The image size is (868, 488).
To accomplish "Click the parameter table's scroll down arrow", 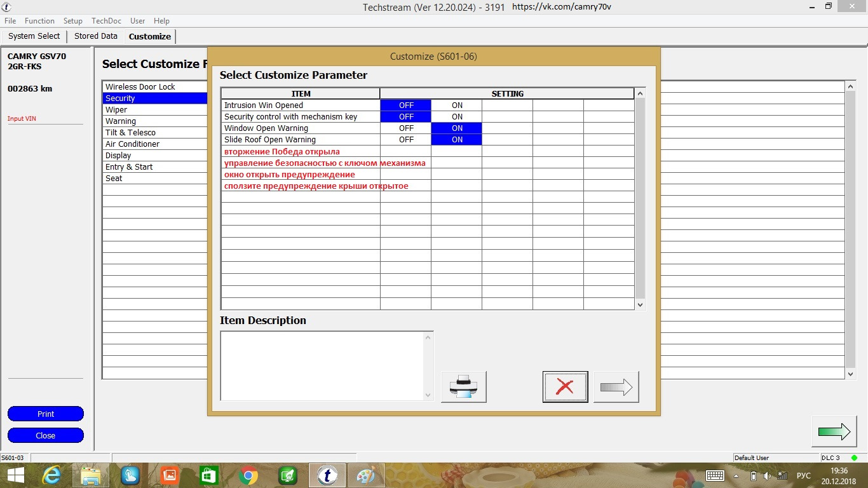I will coord(640,305).
